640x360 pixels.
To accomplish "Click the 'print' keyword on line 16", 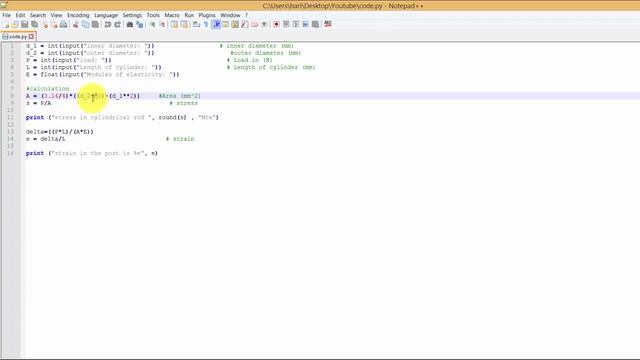I will pos(35,153).
